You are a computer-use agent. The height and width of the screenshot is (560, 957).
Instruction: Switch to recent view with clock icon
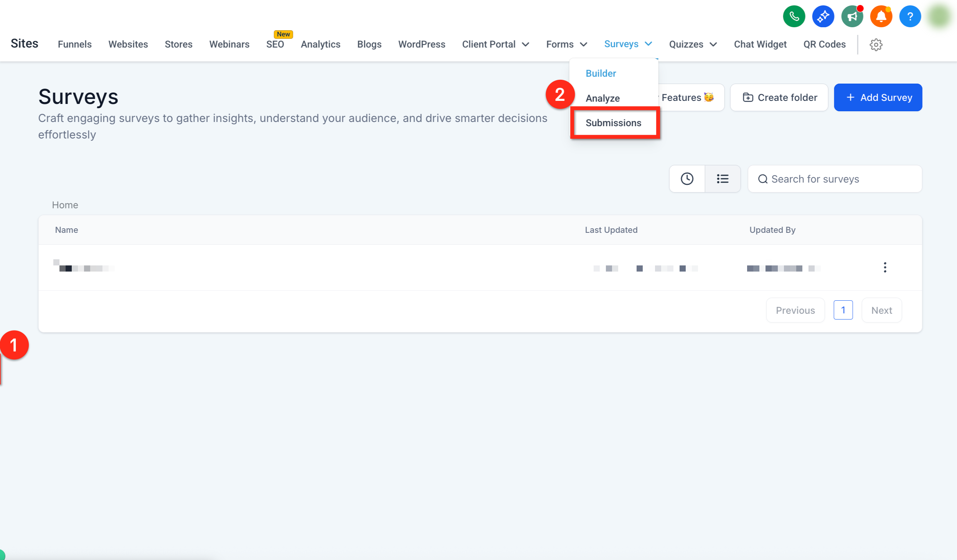pyautogui.click(x=687, y=179)
